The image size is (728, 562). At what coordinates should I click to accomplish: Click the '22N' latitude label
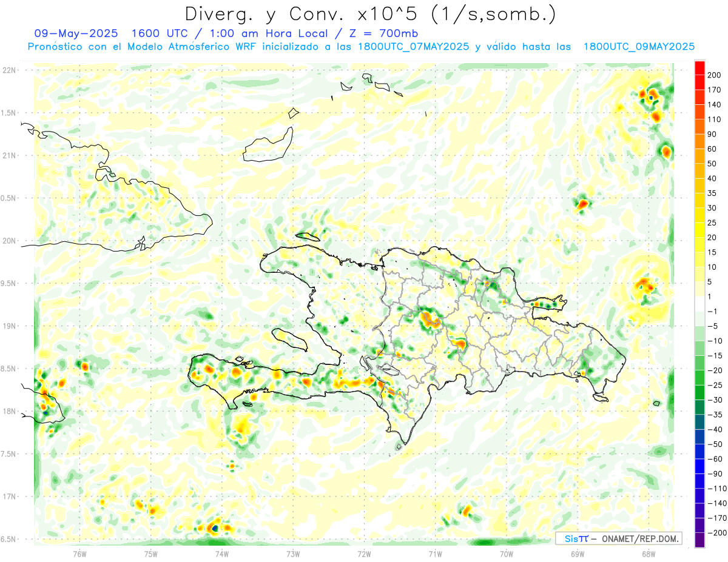8,70
